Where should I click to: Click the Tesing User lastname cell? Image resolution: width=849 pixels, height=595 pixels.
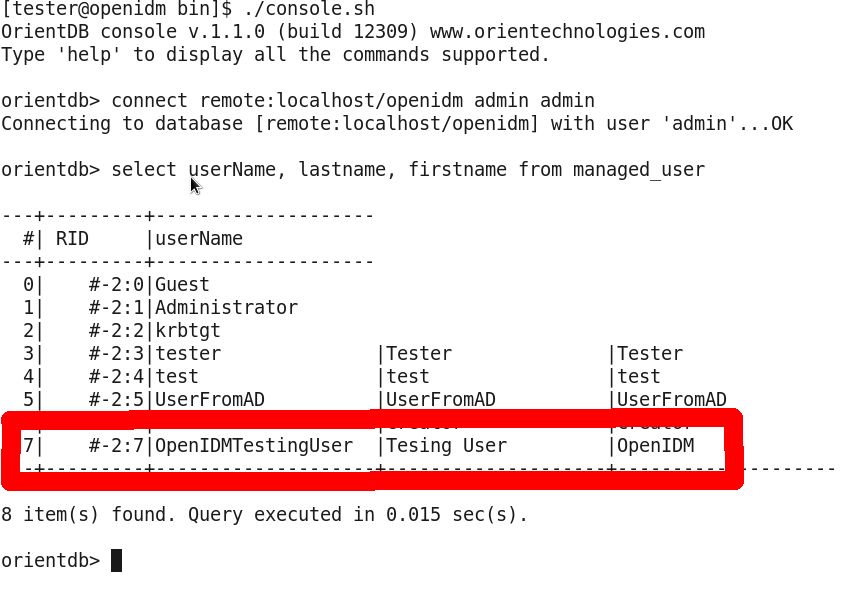coord(446,446)
